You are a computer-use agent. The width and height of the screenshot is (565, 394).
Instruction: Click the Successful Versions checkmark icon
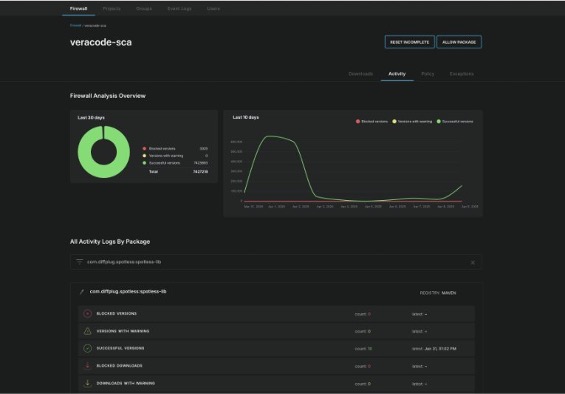click(x=88, y=348)
